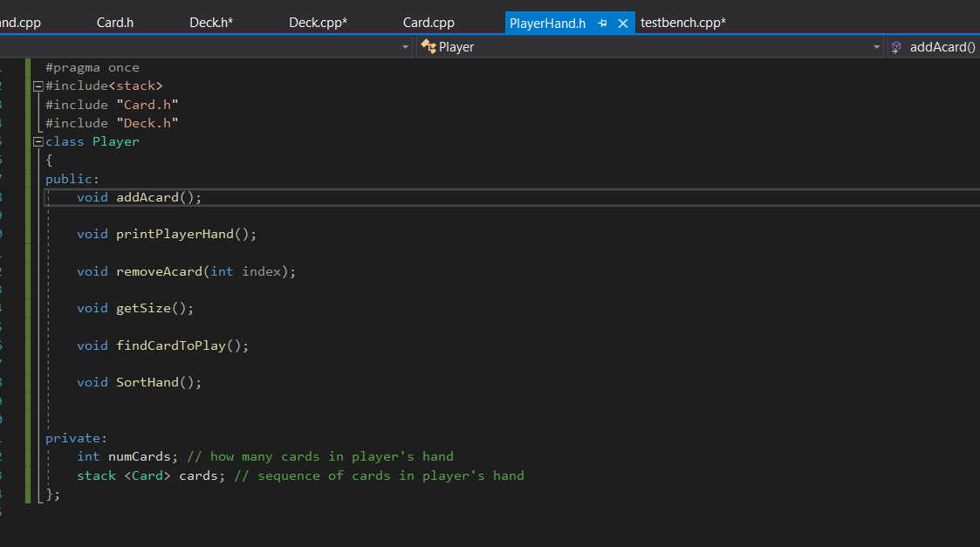Switch to the Card.h tab
Image resolution: width=980 pixels, height=547 pixels.
coord(114,22)
